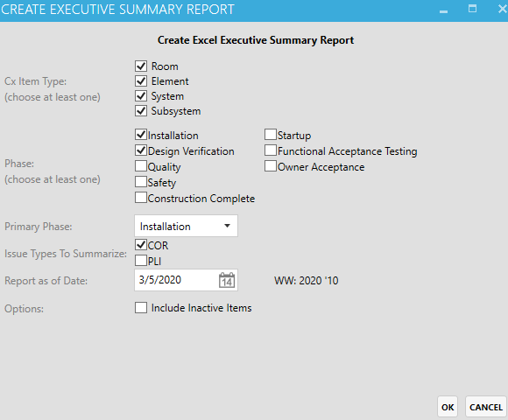This screenshot has width=508, height=420.
Task: Confirm with the OK button
Action: tap(448, 407)
